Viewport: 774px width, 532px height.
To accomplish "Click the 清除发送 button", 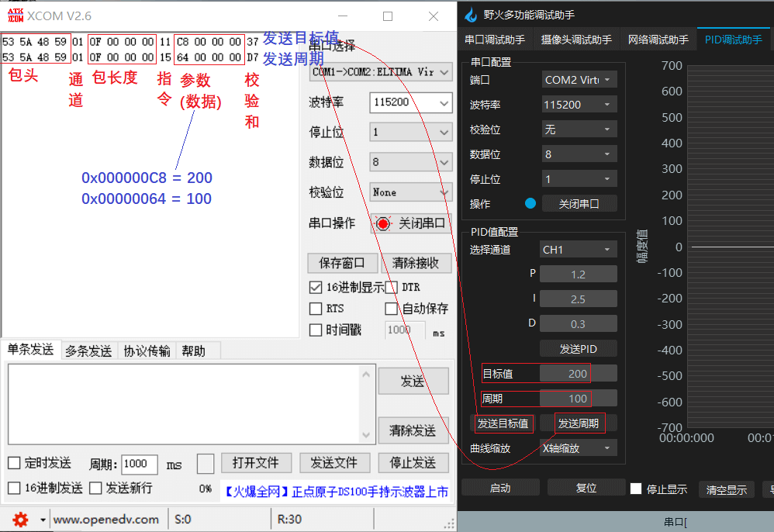I will 413,430.
